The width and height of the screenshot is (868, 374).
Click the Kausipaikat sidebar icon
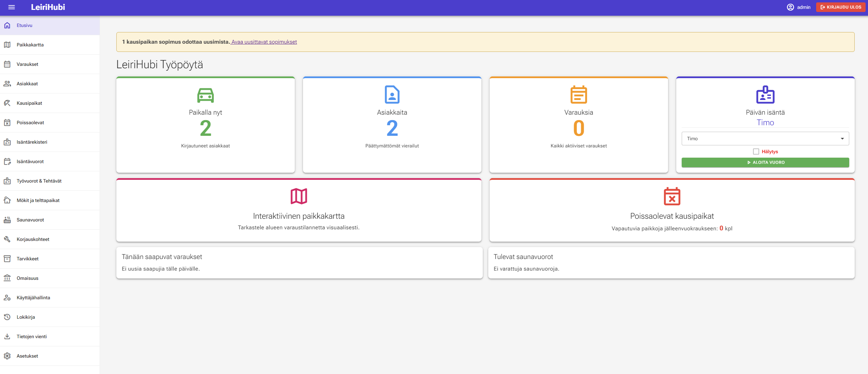7,103
